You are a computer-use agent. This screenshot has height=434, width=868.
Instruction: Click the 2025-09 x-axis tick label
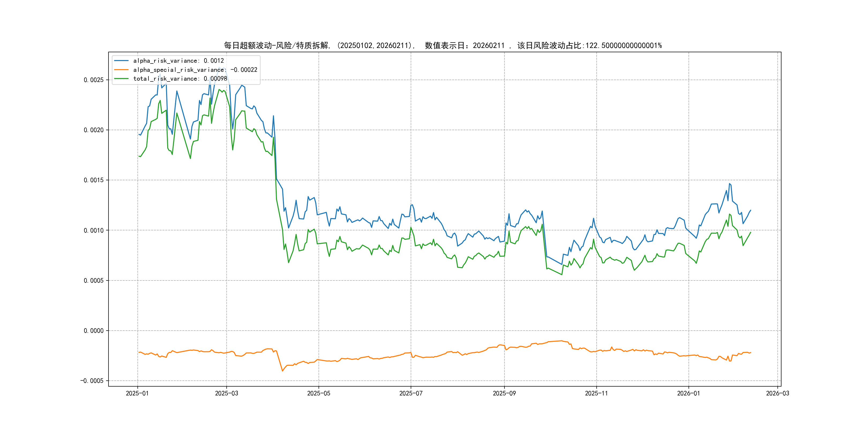[504, 393]
